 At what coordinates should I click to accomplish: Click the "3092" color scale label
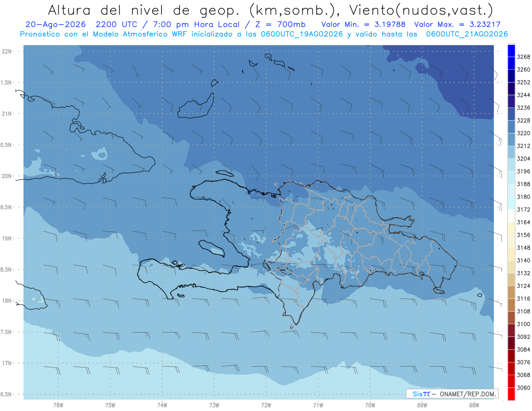pos(524,337)
